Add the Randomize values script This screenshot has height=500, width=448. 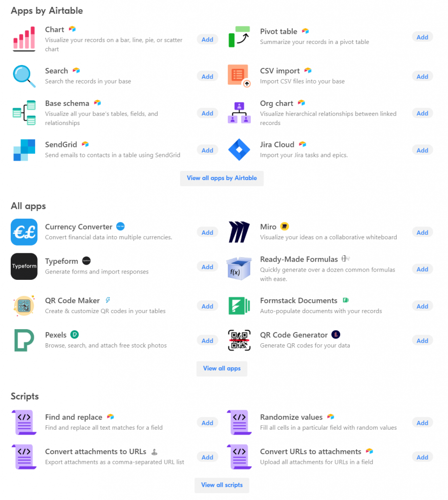click(x=422, y=423)
